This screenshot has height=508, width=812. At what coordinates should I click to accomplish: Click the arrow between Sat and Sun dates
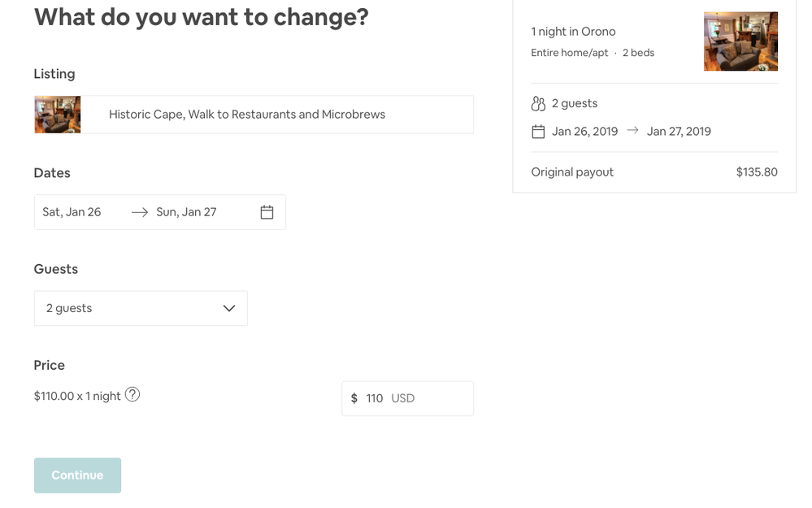[x=140, y=212]
